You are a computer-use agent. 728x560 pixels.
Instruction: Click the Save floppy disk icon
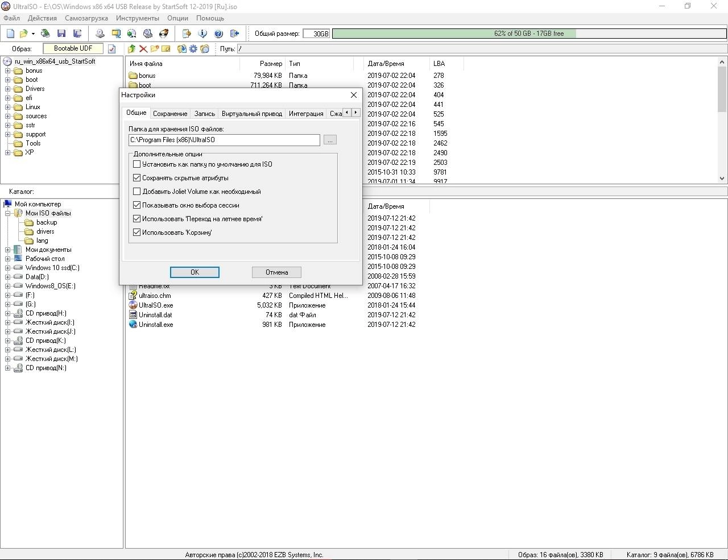click(61, 34)
